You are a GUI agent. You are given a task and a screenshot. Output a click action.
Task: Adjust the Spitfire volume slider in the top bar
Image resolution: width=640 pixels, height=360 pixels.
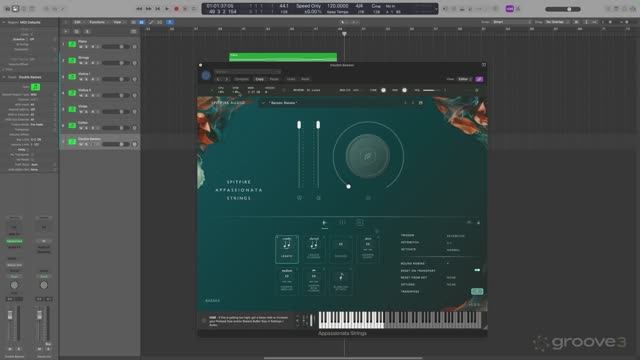(432, 90)
